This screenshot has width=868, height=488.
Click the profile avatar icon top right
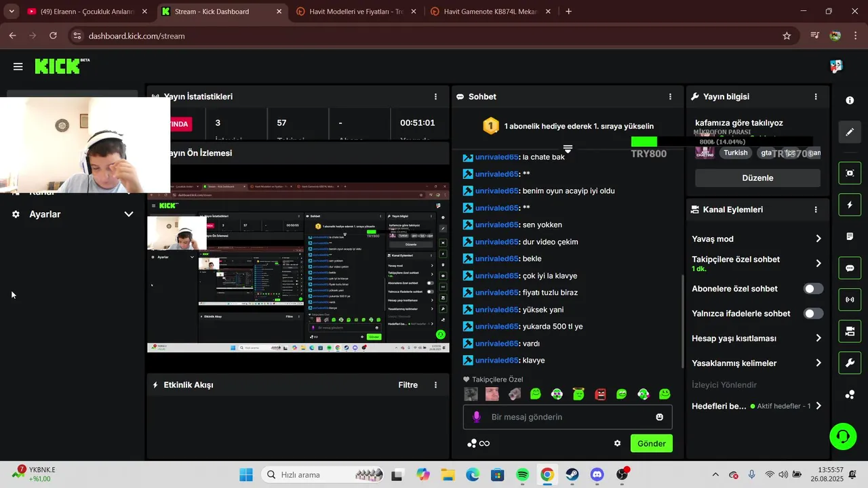836,66
